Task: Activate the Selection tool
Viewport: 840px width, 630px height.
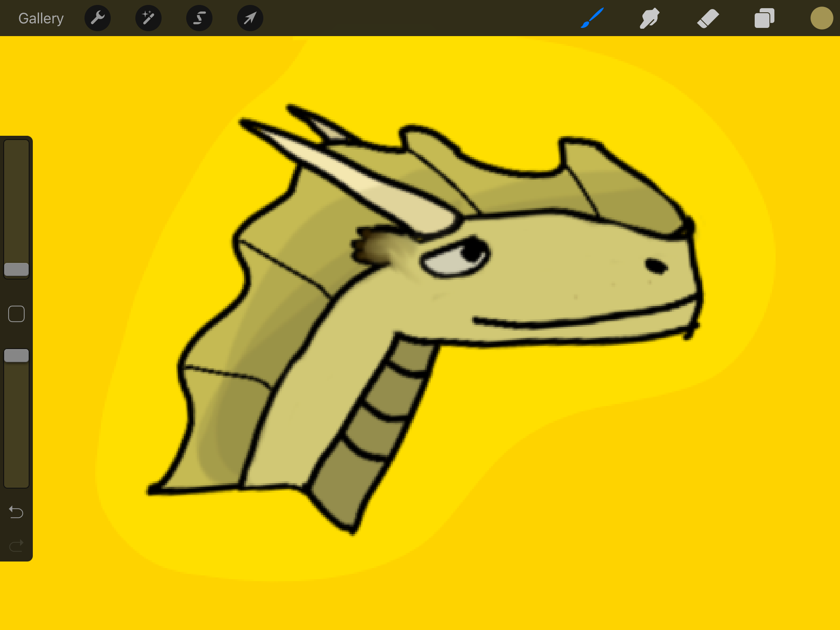Action: [199, 18]
